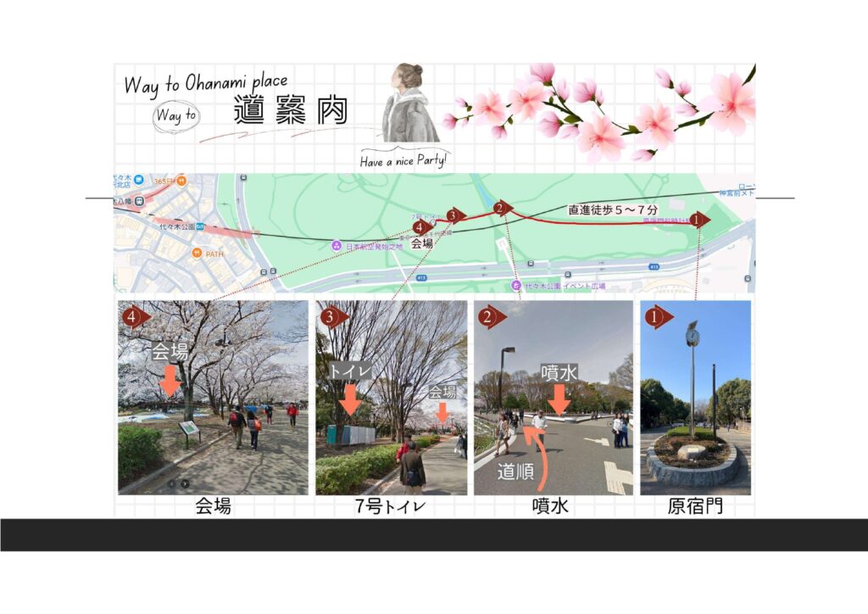This screenshot has width=868, height=614.
Task: Click the 道順 label in fountain photo
Action: pyautogui.click(x=515, y=472)
